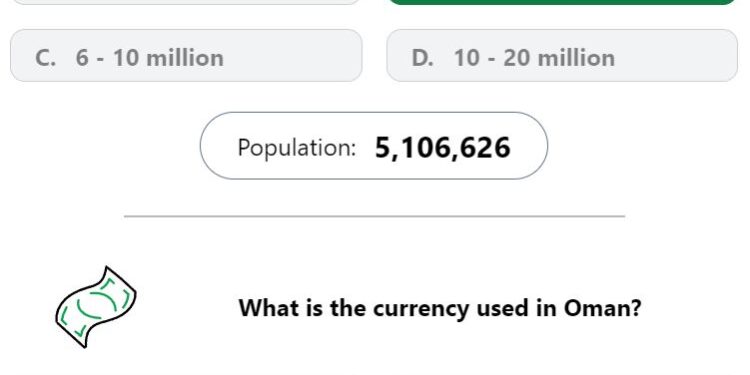Click the Oman currency question heading
750x375 pixels.
point(440,308)
